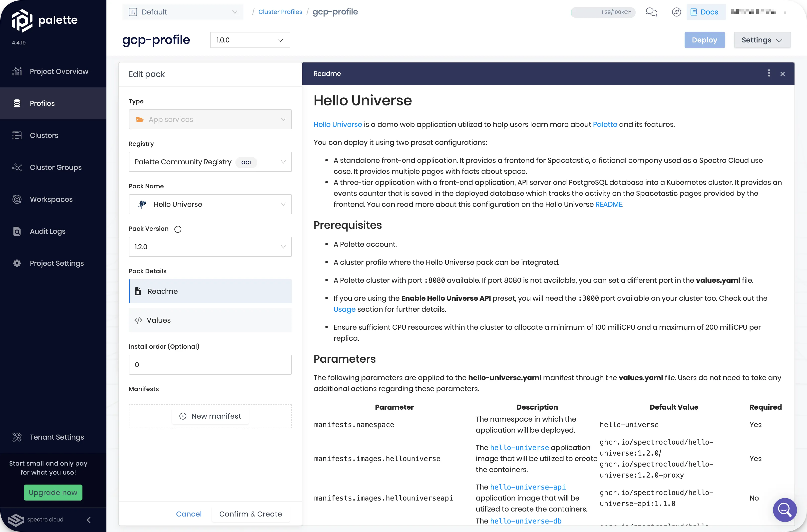The width and height of the screenshot is (807, 532).
Task: Click the Hello Universe README link
Action: point(609,204)
